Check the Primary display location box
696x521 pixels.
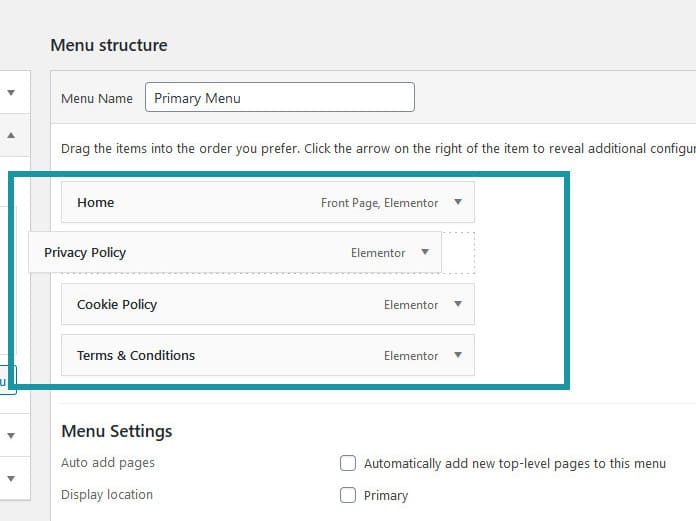348,495
